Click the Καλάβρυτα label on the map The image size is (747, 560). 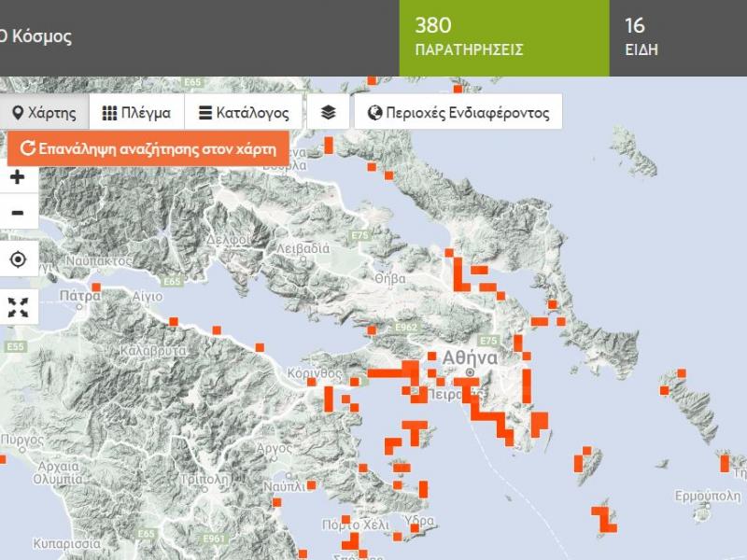click(151, 351)
